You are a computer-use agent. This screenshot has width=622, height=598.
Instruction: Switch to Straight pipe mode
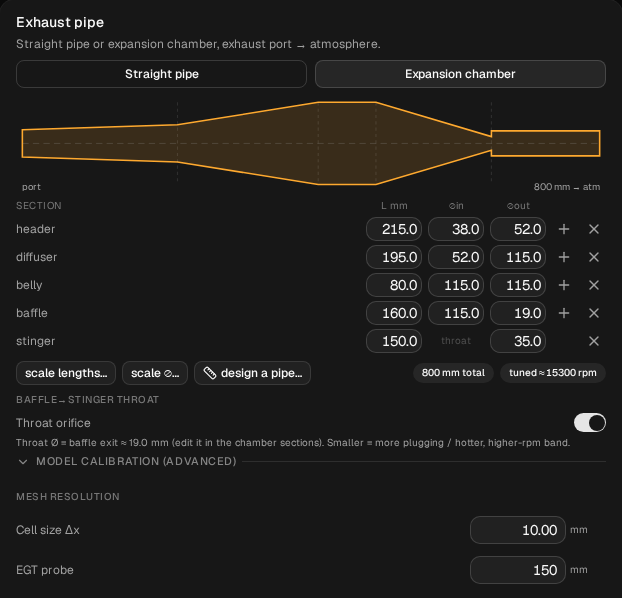(161, 74)
